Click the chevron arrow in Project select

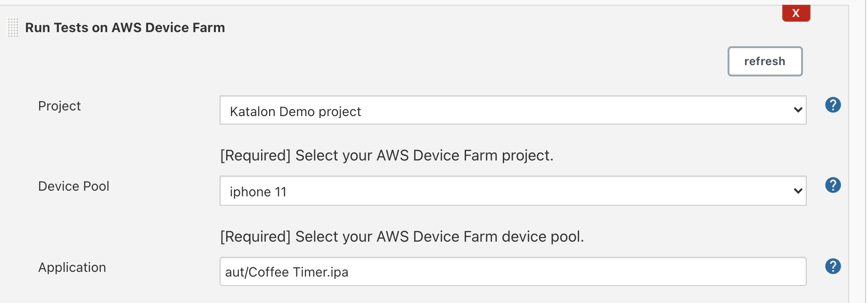click(797, 110)
